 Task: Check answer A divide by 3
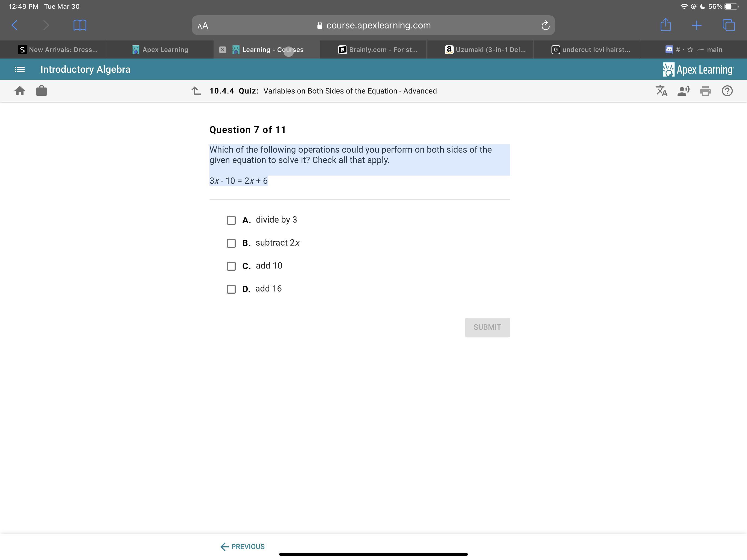pyautogui.click(x=231, y=221)
